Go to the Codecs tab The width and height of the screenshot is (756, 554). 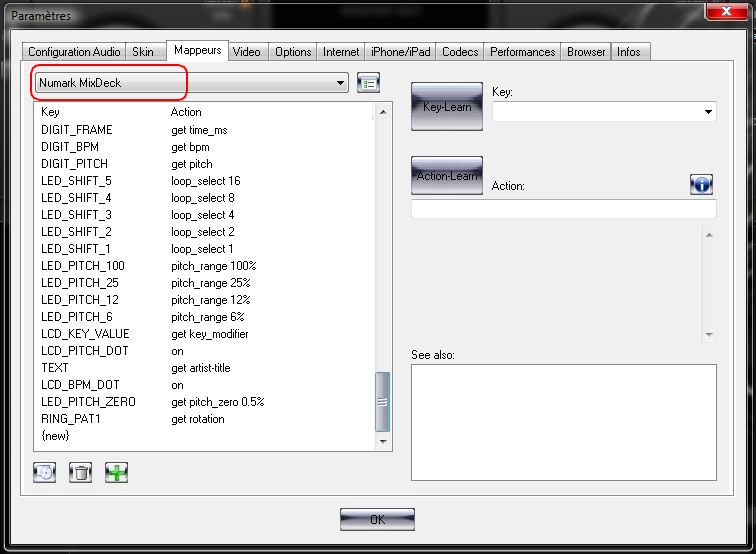459,52
